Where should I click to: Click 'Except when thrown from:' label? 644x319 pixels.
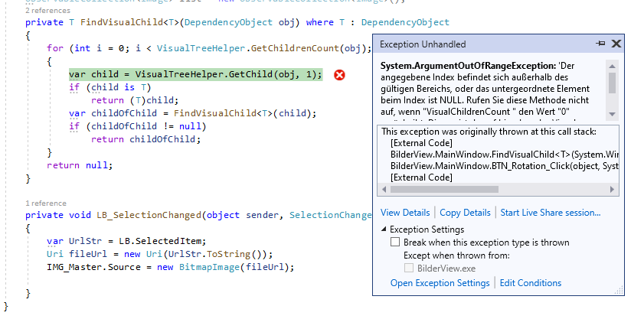pyautogui.click(x=456, y=256)
